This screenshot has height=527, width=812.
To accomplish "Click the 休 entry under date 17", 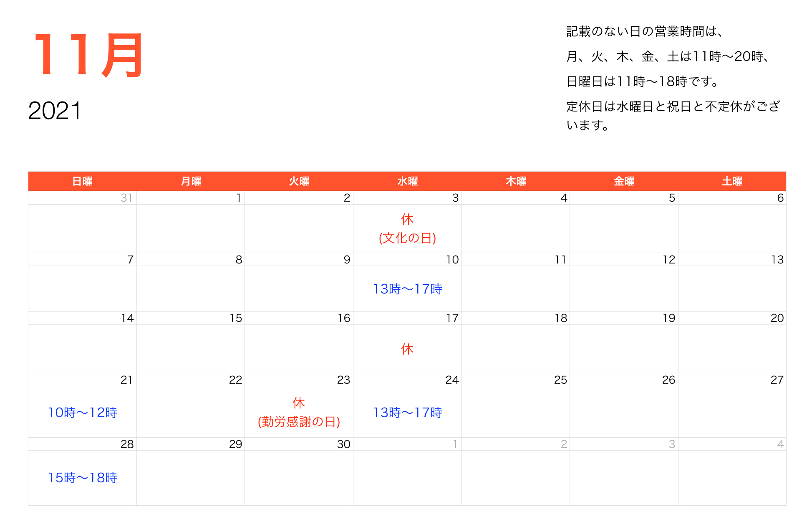I will click(407, 349).
